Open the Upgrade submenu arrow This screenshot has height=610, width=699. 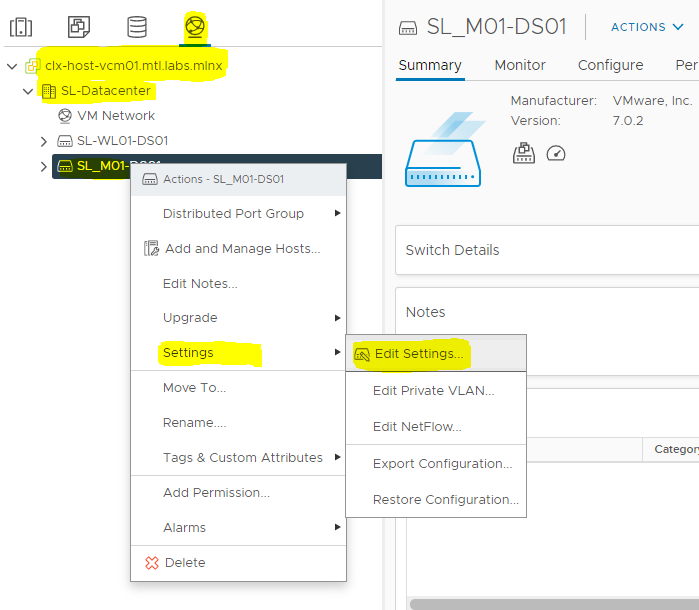(x=337, y=318)
